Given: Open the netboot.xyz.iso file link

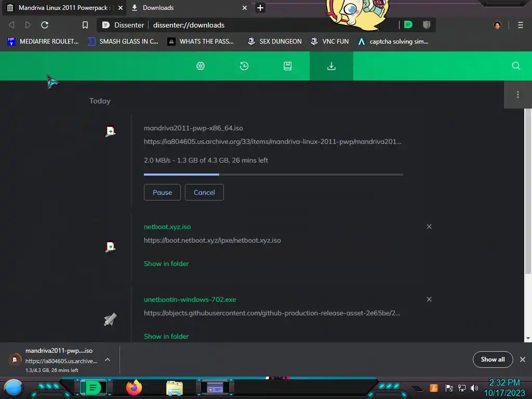Looking at the screenshot, I should point(167,227).
